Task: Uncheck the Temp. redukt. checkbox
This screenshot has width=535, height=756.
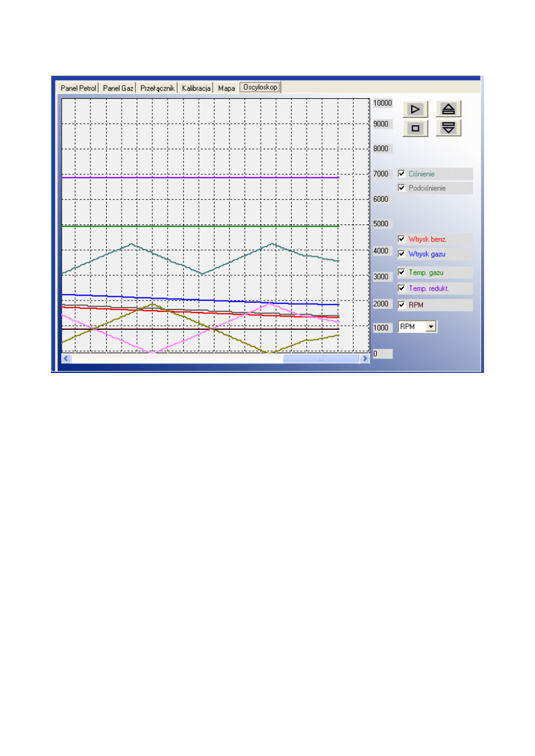Action: coord(402,289)
